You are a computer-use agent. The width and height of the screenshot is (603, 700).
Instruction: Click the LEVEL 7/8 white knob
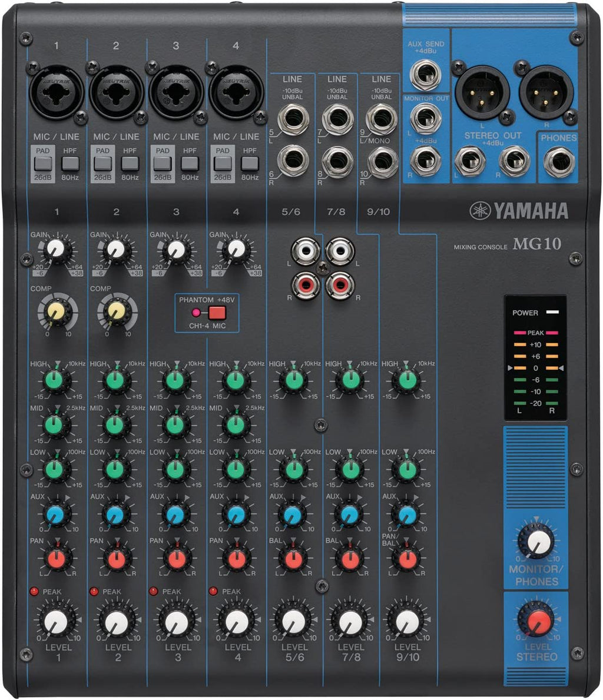coord(350,621)
